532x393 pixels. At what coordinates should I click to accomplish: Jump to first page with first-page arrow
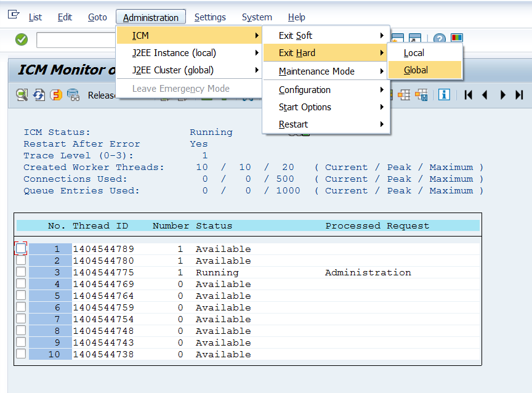[469, 95]
